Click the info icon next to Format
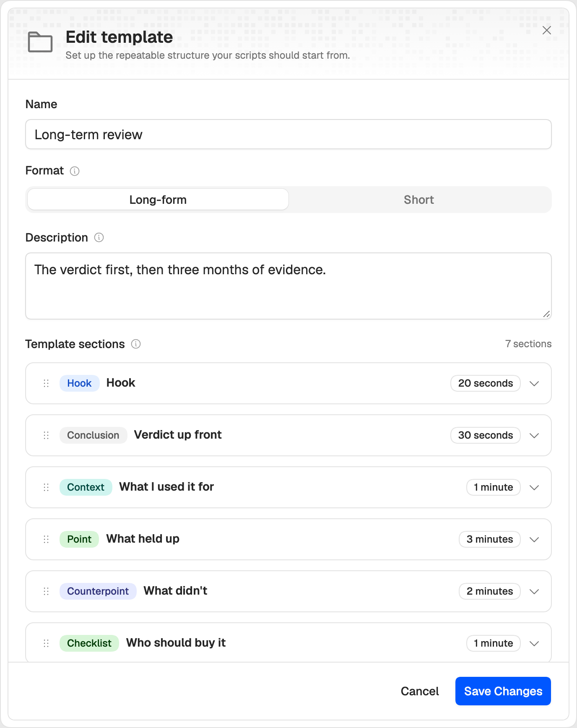 75,171
